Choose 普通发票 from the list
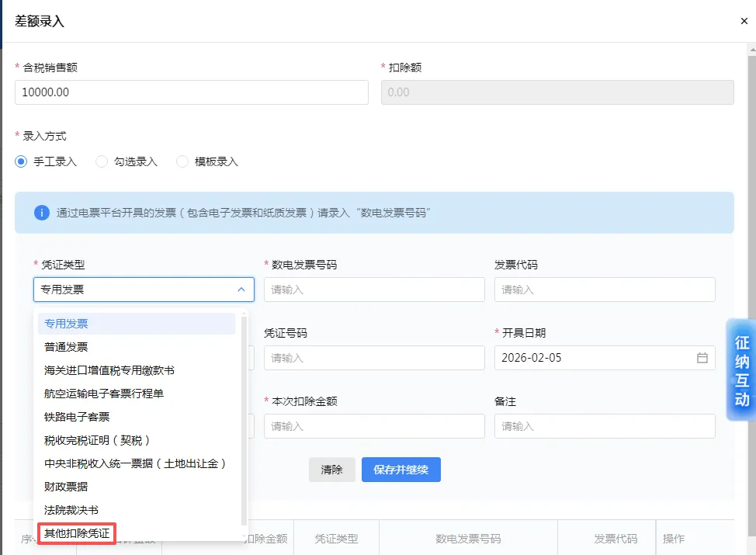756x555 pixels. point(137,347)
